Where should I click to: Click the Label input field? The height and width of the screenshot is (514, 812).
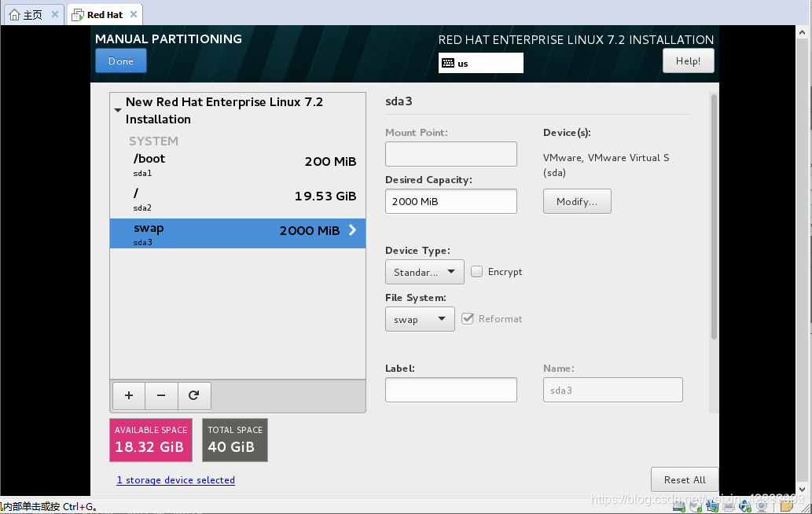451,390
